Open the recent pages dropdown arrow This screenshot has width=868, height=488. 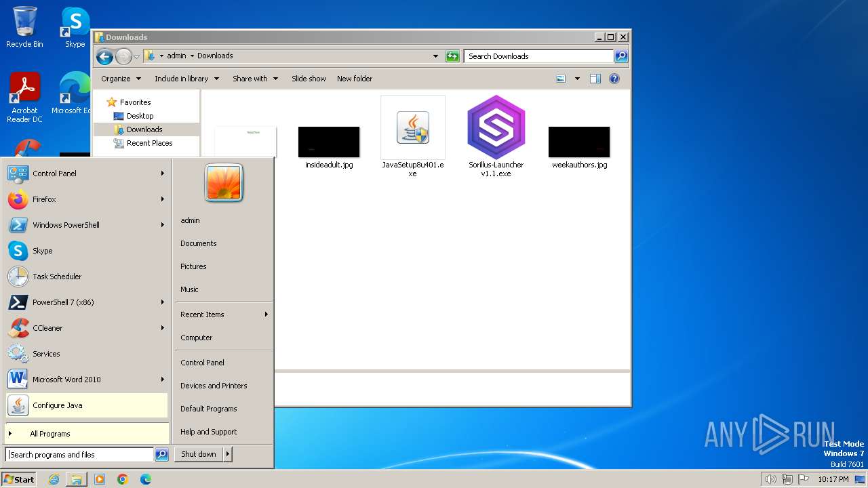click(137, 56)
